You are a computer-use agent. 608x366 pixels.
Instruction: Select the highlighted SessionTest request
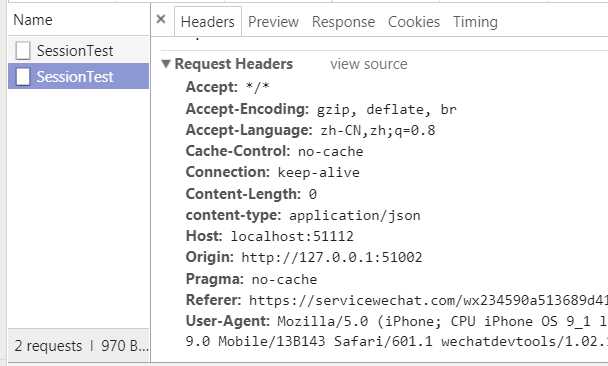pos(78,76)
